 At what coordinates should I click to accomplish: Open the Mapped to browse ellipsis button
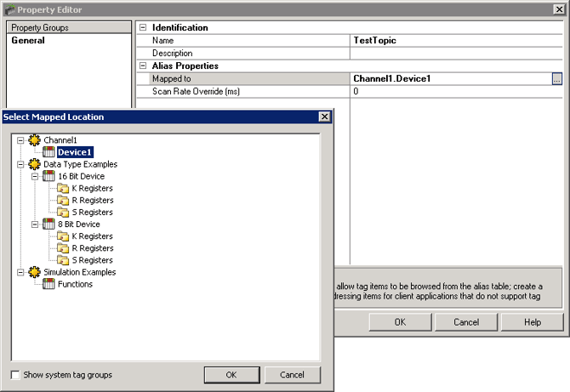point(556,78)
